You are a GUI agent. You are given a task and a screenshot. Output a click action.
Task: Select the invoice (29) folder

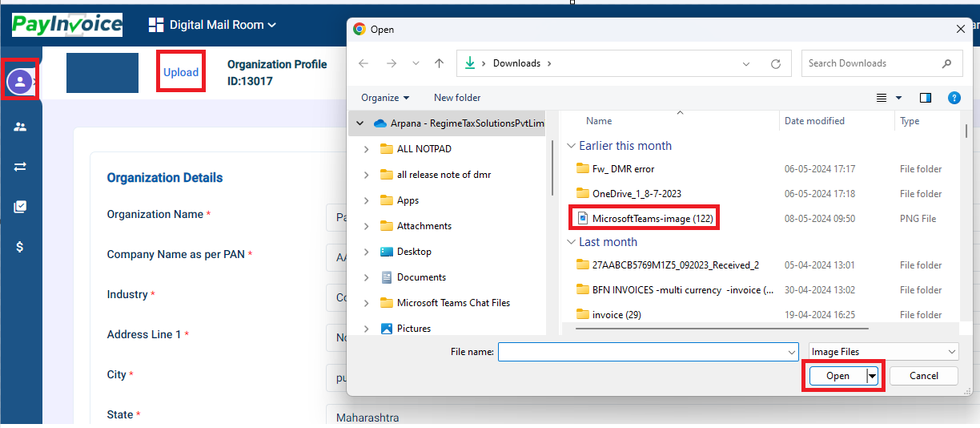tap(608, 315)
